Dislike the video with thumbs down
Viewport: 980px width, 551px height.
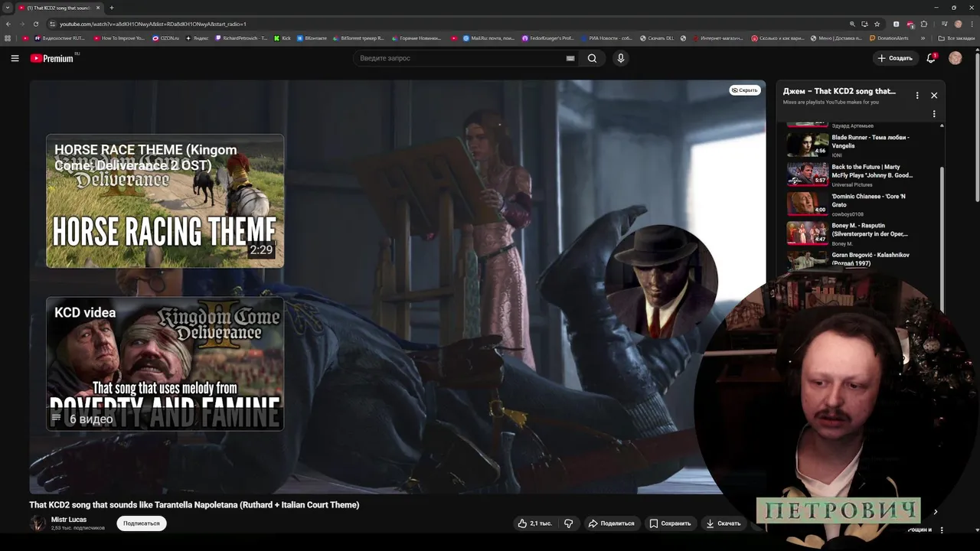569,523
